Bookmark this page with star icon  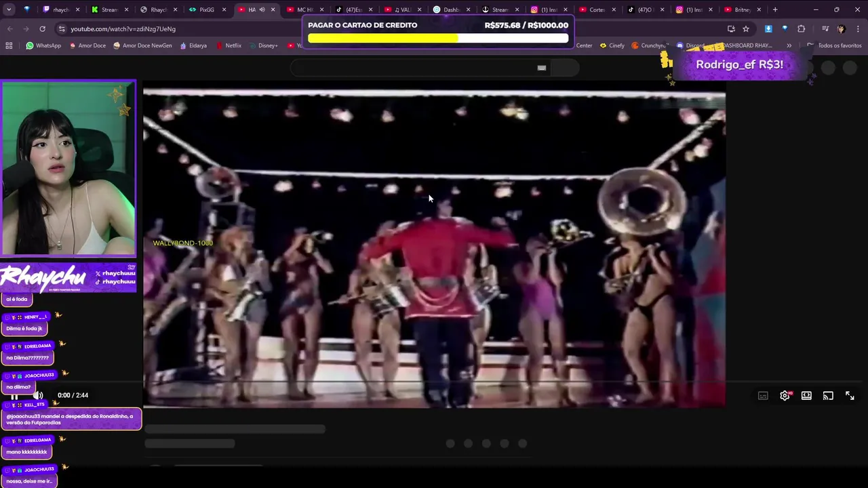click(x=746, y=28)
